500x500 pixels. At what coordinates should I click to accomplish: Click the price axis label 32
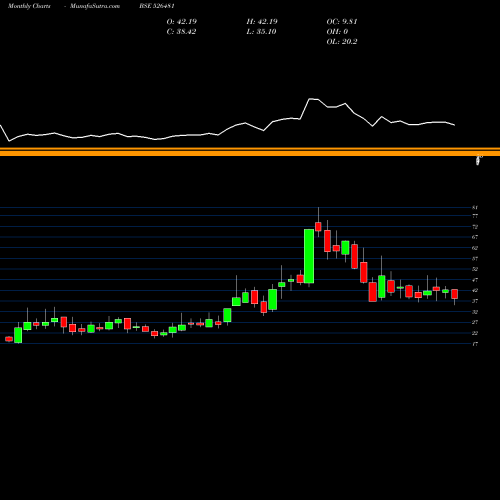pyautogui.click(x=475, y=312)
